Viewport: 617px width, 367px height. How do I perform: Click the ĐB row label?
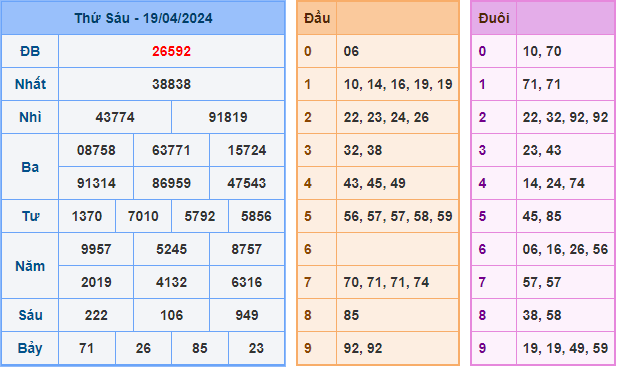click(30, 51)
